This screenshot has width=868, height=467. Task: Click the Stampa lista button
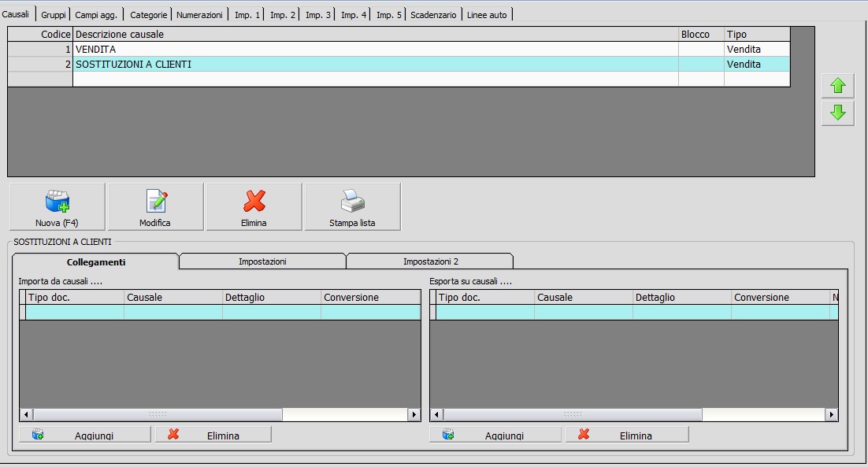click(x=353, y=206)
